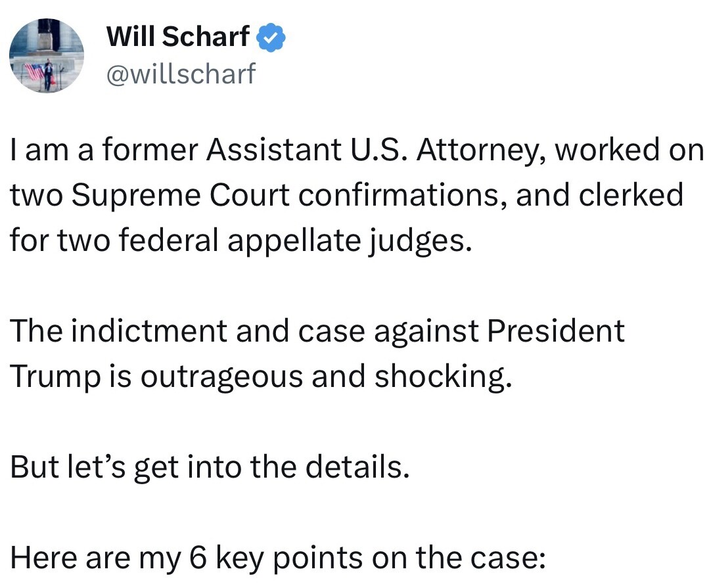Viewport: 709px width, 588px height.
Task: Open Will Scharf's profile picture
Action: click(x=47, y=56)
